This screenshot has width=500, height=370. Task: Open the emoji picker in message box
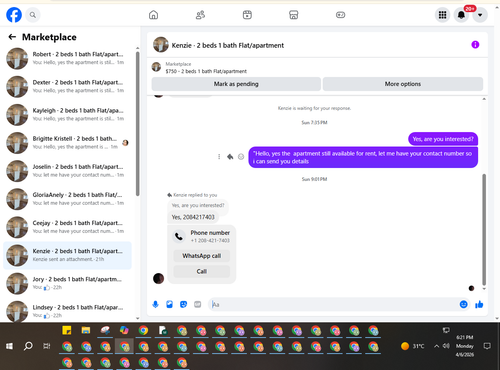[463, 304]
